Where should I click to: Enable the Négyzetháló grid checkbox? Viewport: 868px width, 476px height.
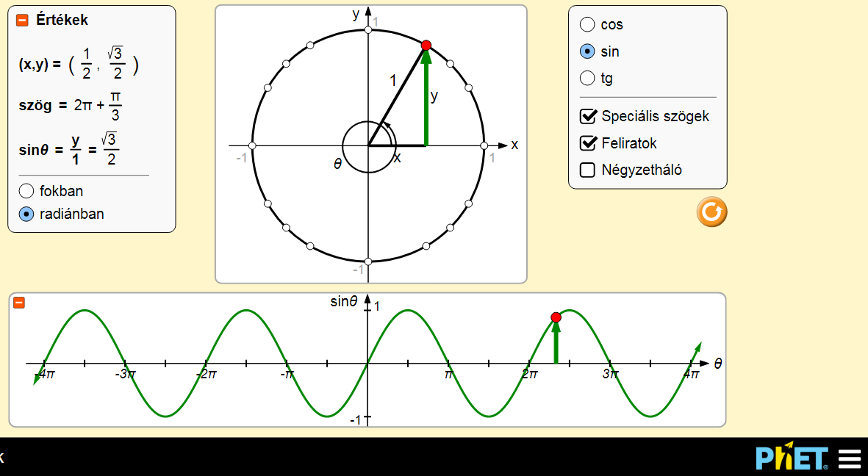[x=587, y=170]
